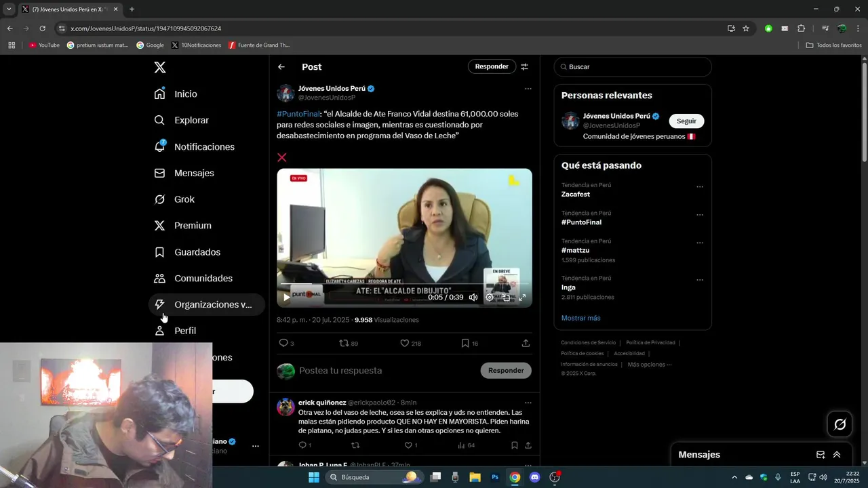Open video settings gear
868x488 pixels.
(490, 297)
